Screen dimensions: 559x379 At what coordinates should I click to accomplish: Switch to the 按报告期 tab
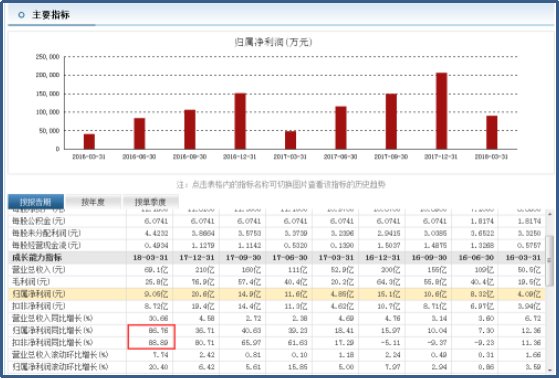coord(36,202)
